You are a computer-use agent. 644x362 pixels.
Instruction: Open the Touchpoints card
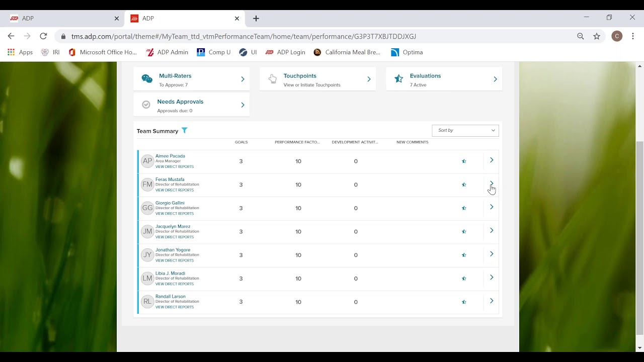point(317,79)
